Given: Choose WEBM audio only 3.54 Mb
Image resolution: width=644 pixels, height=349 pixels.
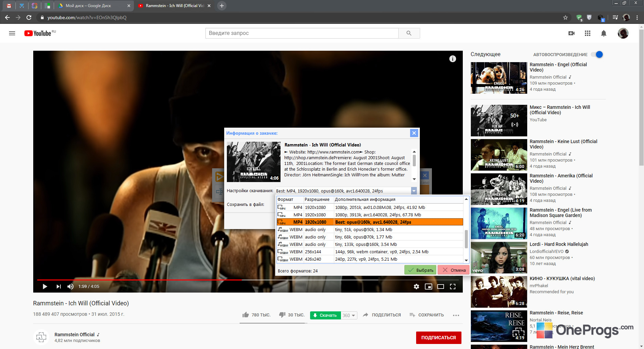Looking at the screenshot, I should tap(370, 245).
